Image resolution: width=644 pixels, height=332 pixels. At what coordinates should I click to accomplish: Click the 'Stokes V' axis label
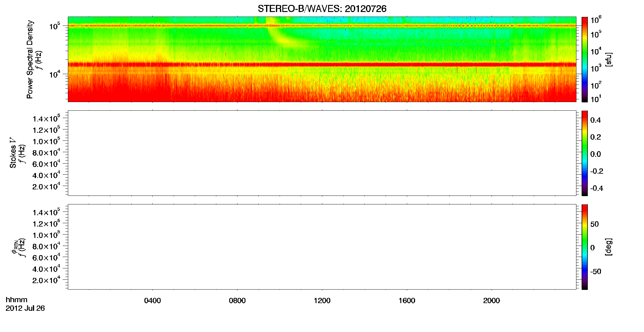click(x=13, y=153)
